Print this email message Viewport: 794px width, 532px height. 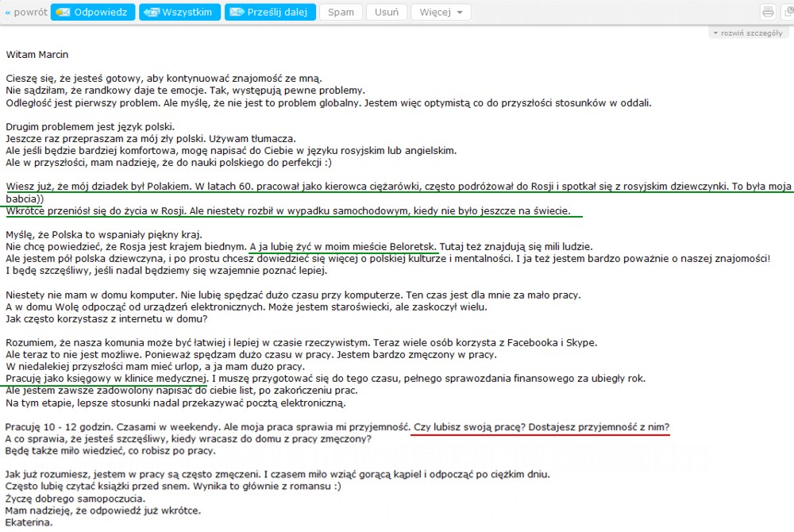[768, 12]
